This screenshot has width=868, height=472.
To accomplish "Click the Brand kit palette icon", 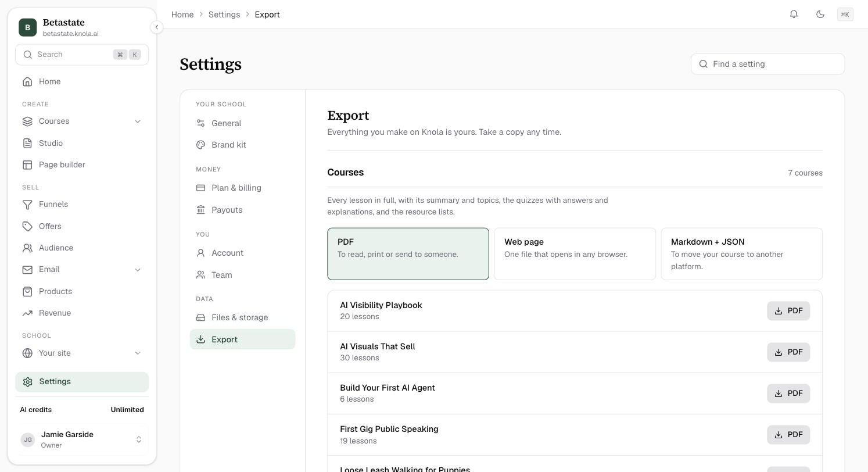I will point(200,145).
